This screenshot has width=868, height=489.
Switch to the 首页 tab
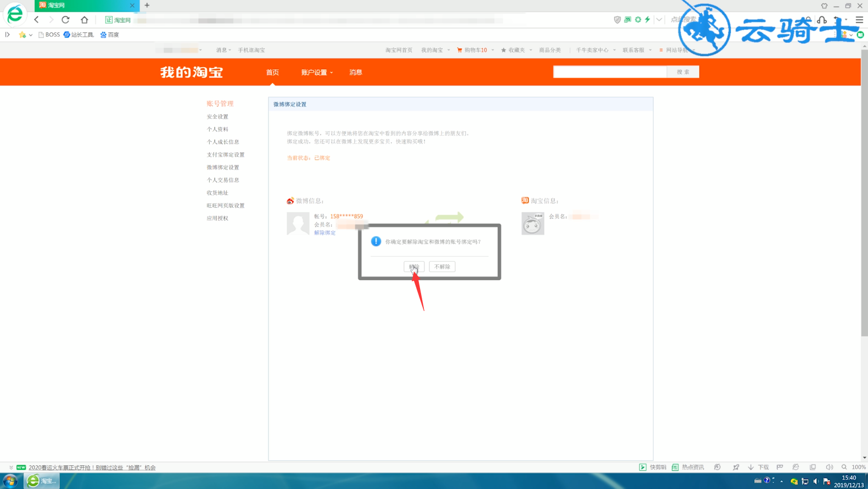[x=272, y=73]
